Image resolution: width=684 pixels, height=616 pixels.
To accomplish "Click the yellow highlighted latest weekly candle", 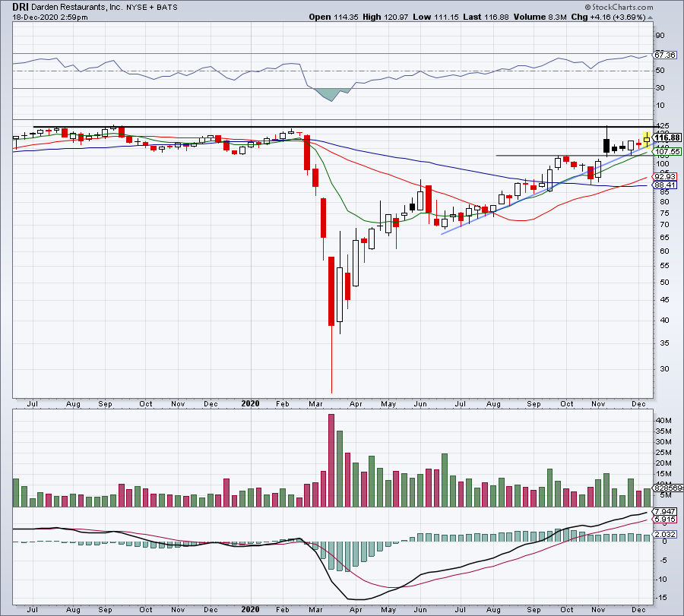I will point(647,140).
